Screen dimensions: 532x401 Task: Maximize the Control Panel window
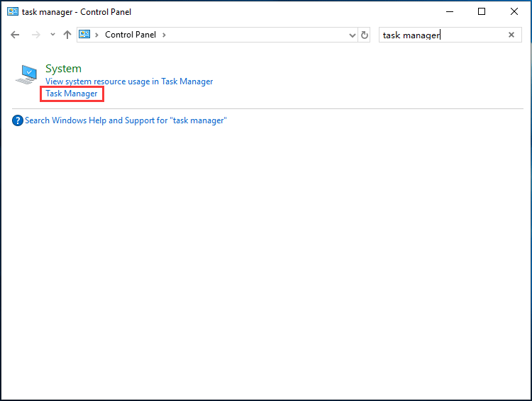click(x=482, y=11)
